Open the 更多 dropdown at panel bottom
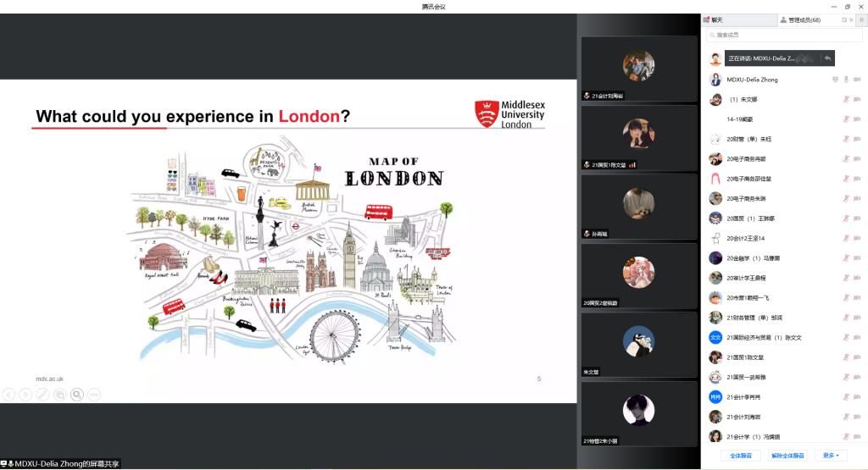 click(x=832, y=456)
